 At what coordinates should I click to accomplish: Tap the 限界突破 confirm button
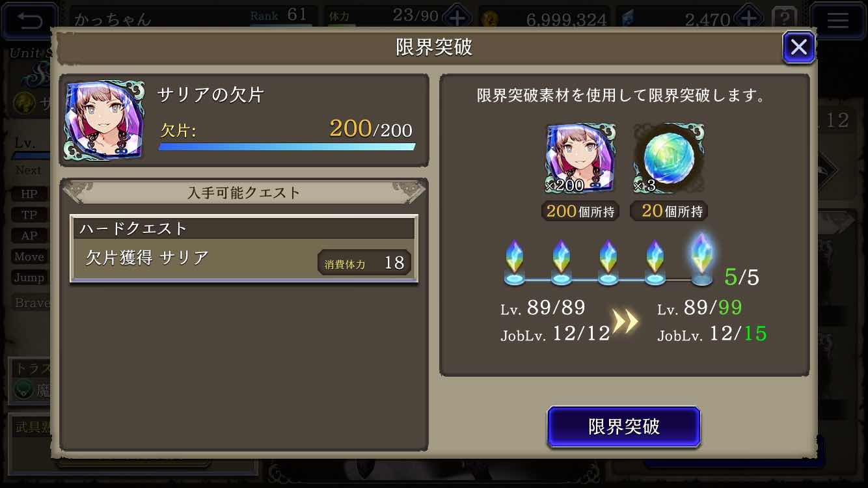pyautogui.click(x=623, y=427)
